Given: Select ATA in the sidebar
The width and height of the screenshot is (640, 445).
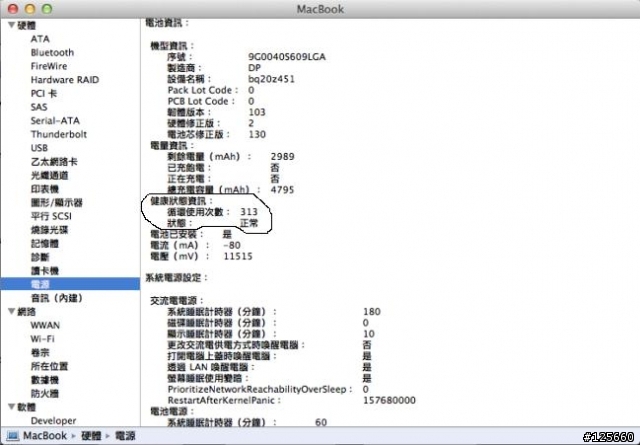Looking at the screenshot, I should tap(40, 39).
